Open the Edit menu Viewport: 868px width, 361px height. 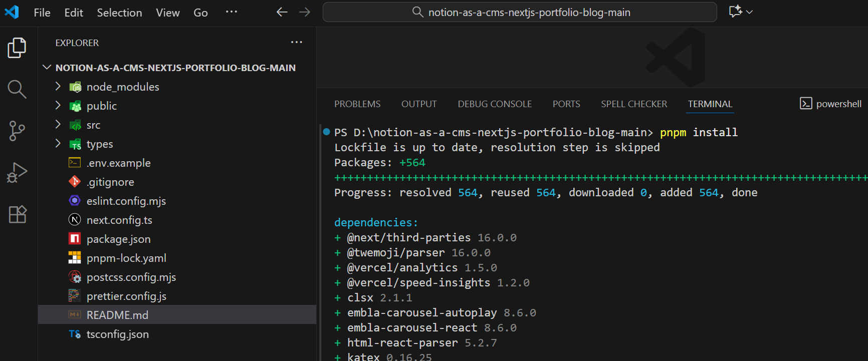coord(74,13)
